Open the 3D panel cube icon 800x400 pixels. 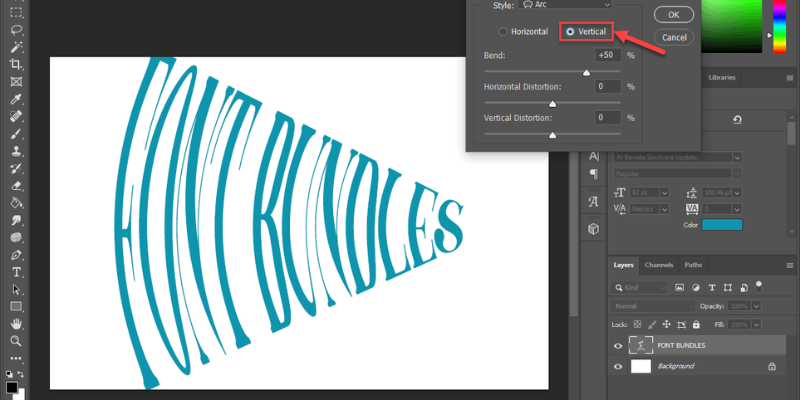coord(593,228)
